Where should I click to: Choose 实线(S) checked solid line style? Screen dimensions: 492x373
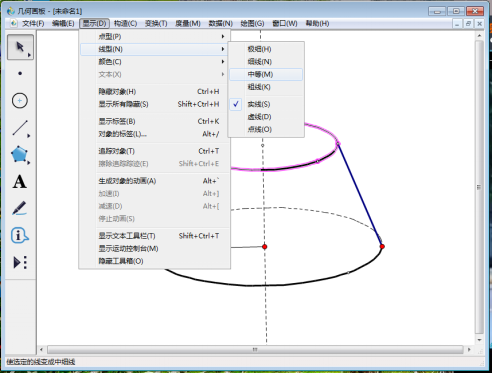pyautogui.click(x=266, y=104)
